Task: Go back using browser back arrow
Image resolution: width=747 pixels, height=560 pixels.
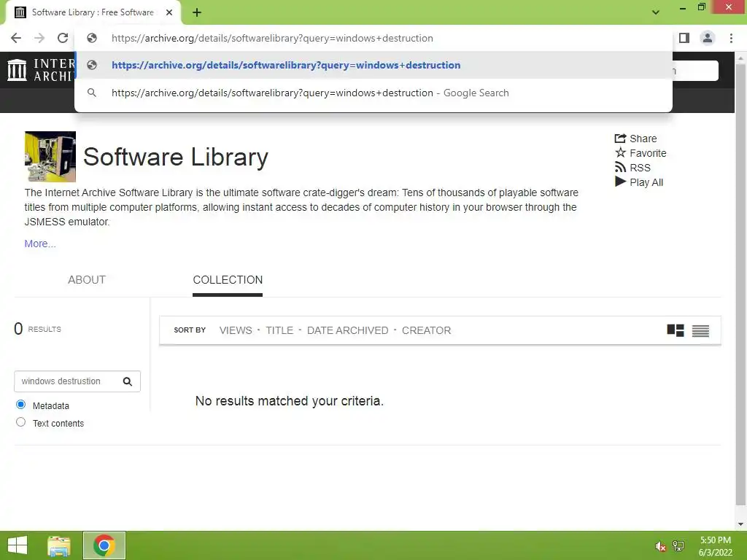Action: tap(16, 38)
